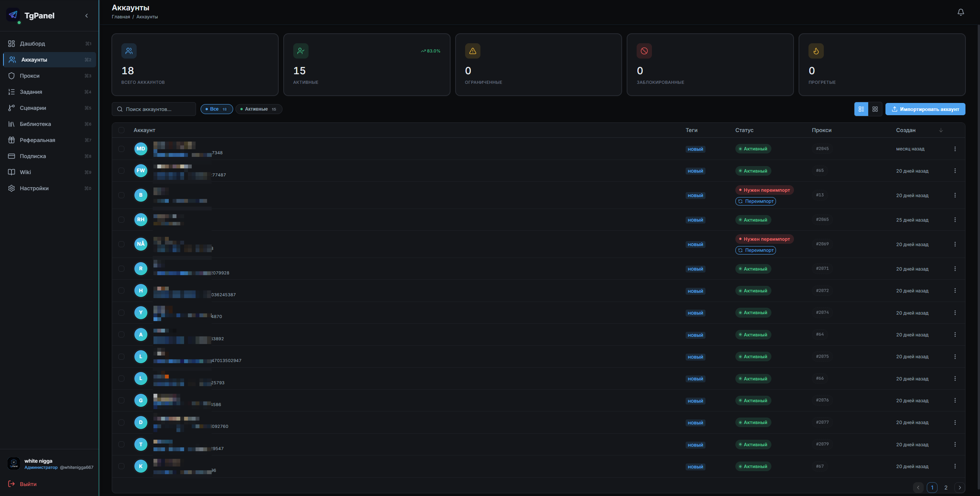Sort by Создан column arrow

941,130
